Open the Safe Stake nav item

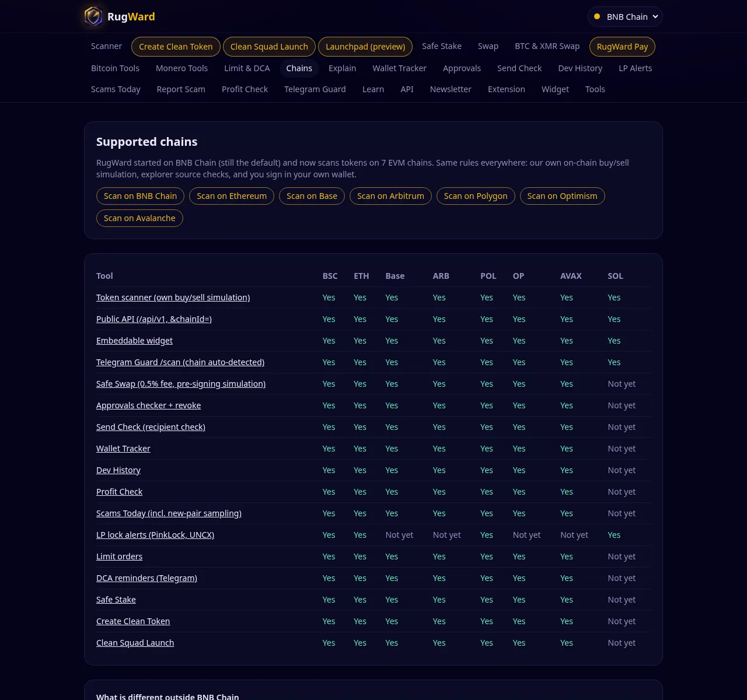(x=442, y=46)
